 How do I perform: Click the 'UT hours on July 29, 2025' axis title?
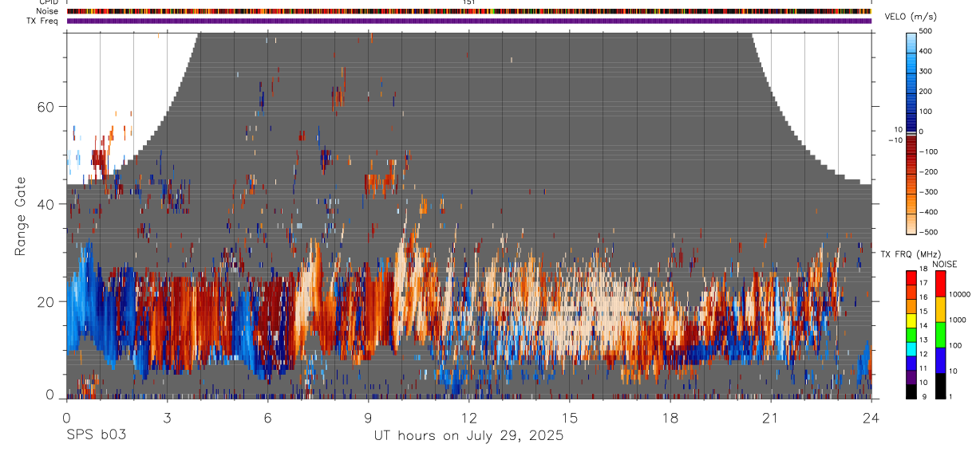pyautogui.click(x=468, y=436)
